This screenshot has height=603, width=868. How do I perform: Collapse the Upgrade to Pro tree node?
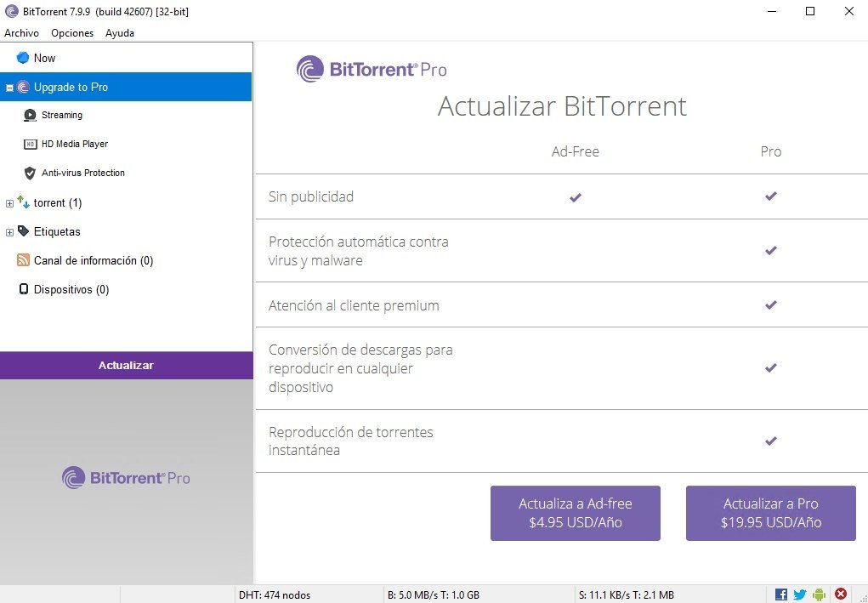point(9,88)
